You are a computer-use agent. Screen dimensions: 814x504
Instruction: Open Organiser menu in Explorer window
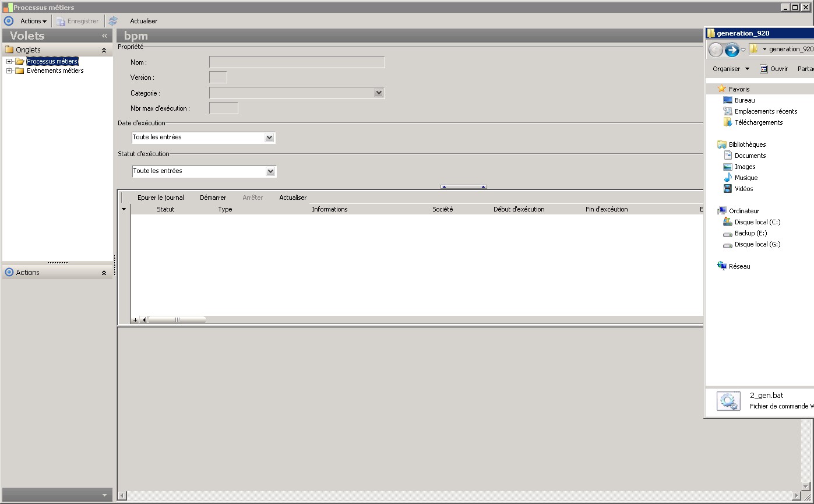pyautogui.click(x=731, y=69)
